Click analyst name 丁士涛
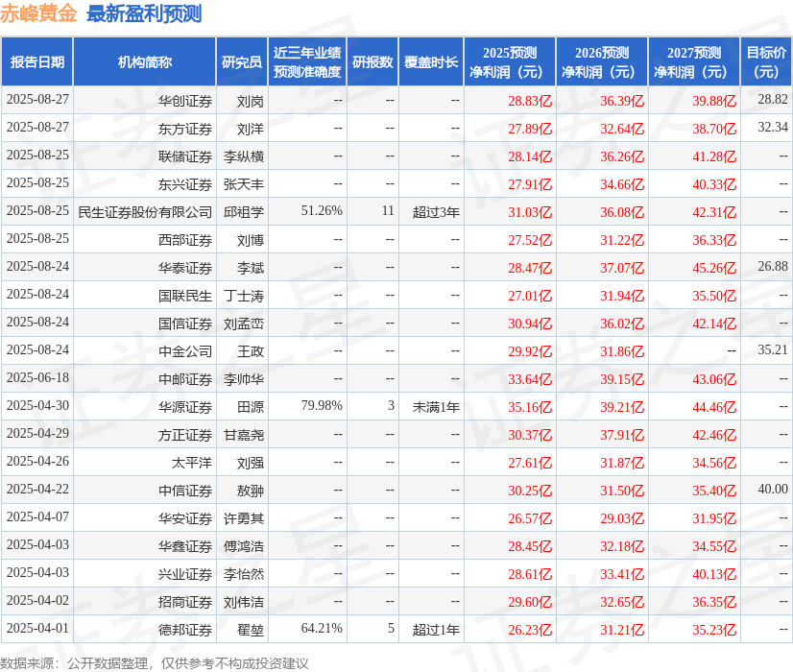793x672 pixels. pos(244,296)
